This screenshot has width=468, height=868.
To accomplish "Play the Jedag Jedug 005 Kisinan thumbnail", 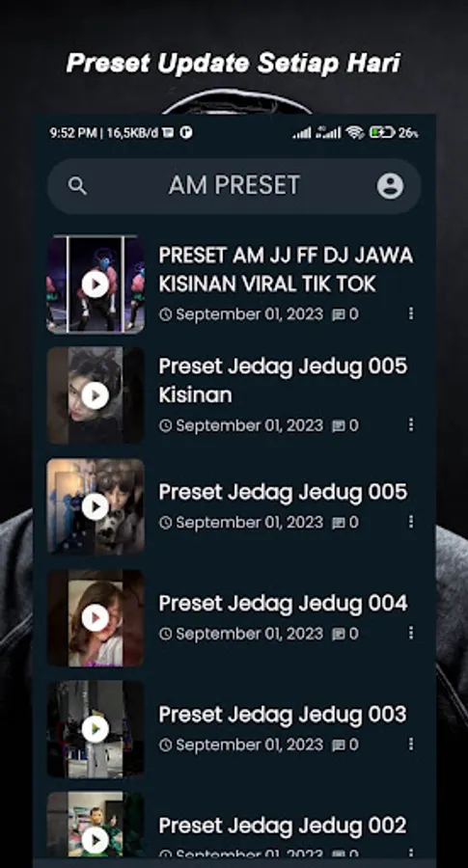I will coord(96,395).
